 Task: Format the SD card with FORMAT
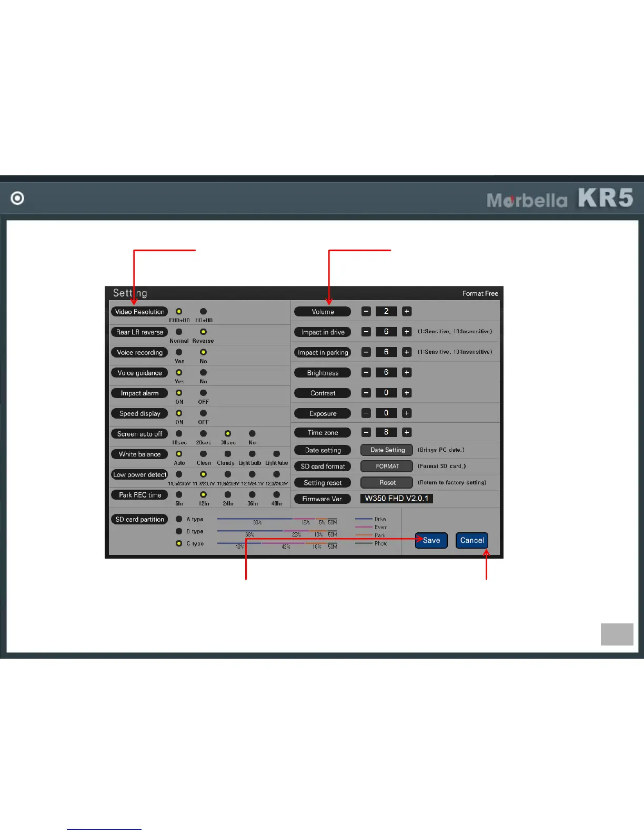click(x=387, y=466)
